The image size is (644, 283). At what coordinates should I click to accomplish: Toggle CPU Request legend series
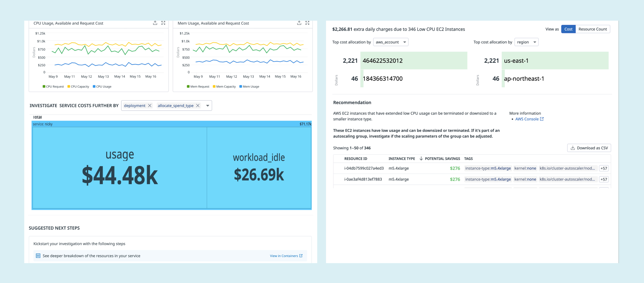53,87
